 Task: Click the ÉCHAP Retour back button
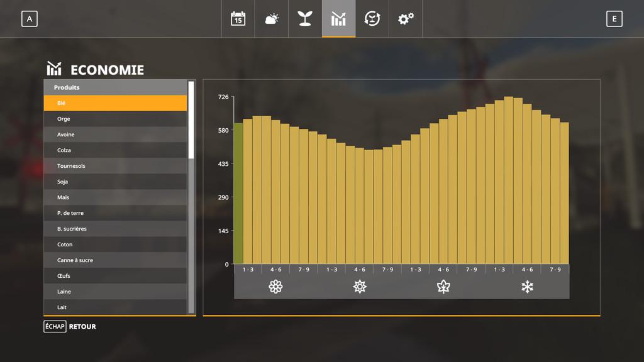pyautogui.click(x=70, y=327)
